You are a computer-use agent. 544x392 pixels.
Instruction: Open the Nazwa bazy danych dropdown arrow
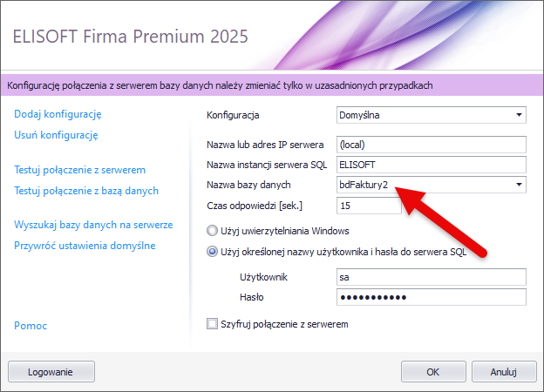(520, 185)
